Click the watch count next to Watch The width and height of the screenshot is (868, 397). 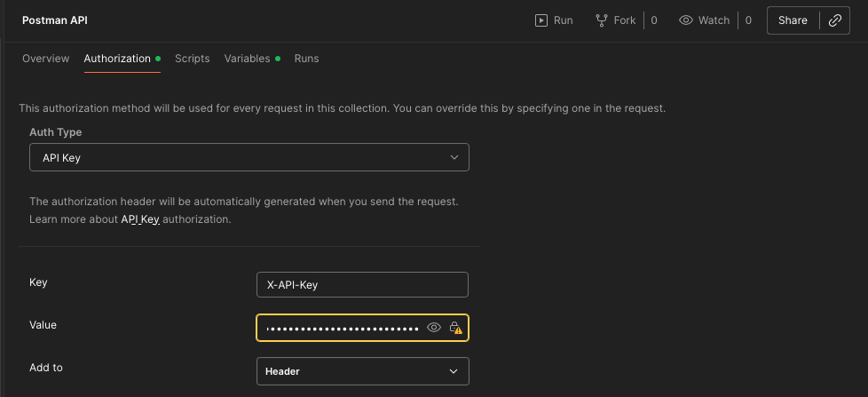click(748, 20)
